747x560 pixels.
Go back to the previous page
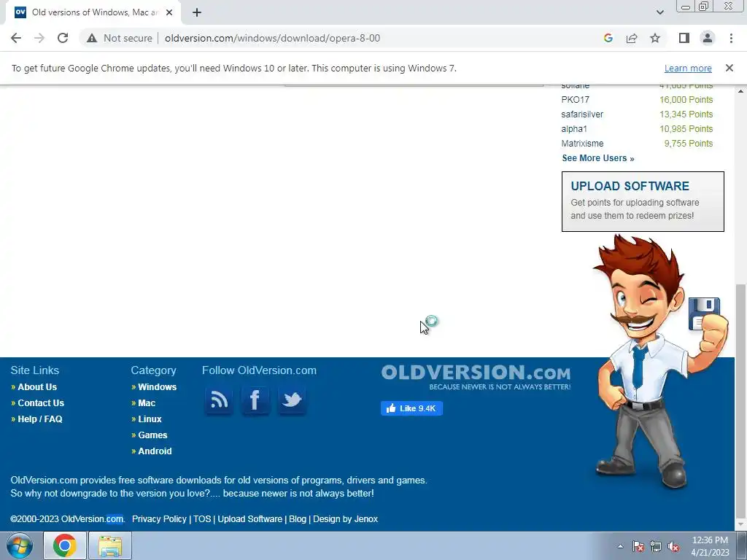coord(16,38)
